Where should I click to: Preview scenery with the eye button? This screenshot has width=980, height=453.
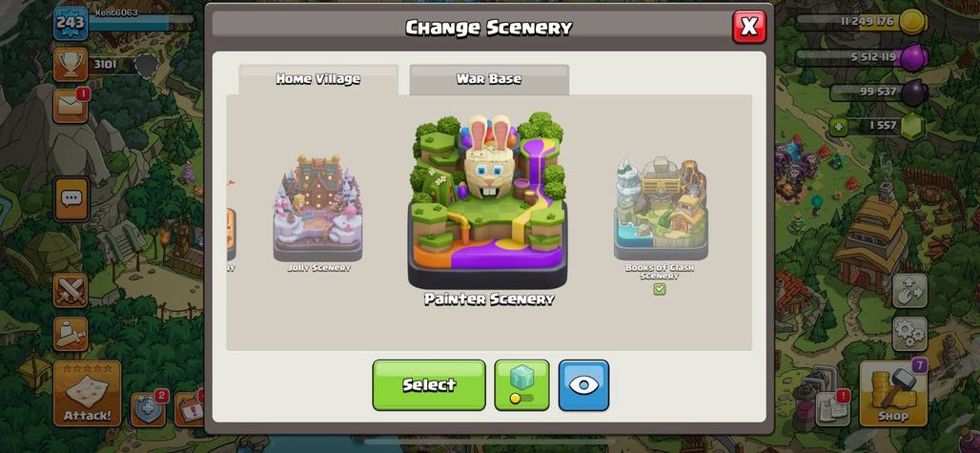coord(583,385)
